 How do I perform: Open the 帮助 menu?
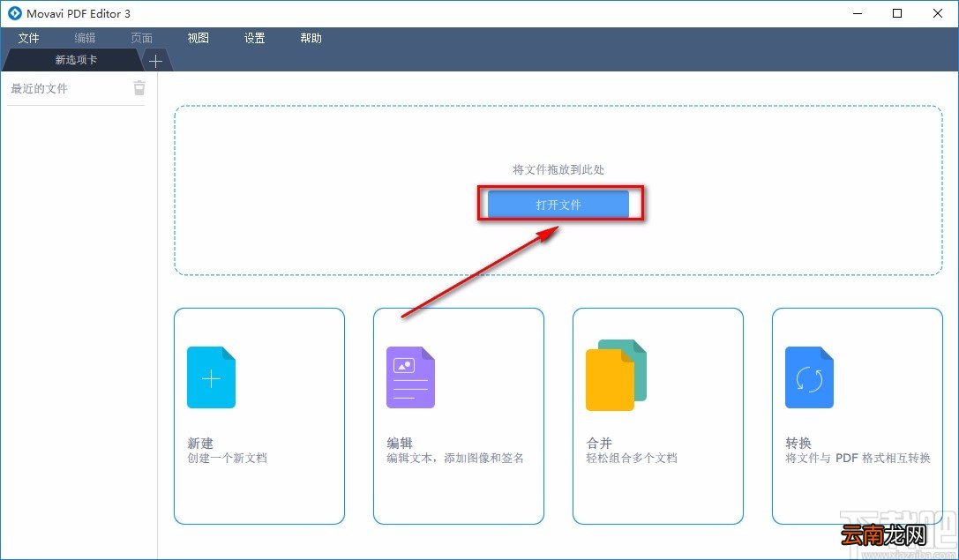pos(311,38)
